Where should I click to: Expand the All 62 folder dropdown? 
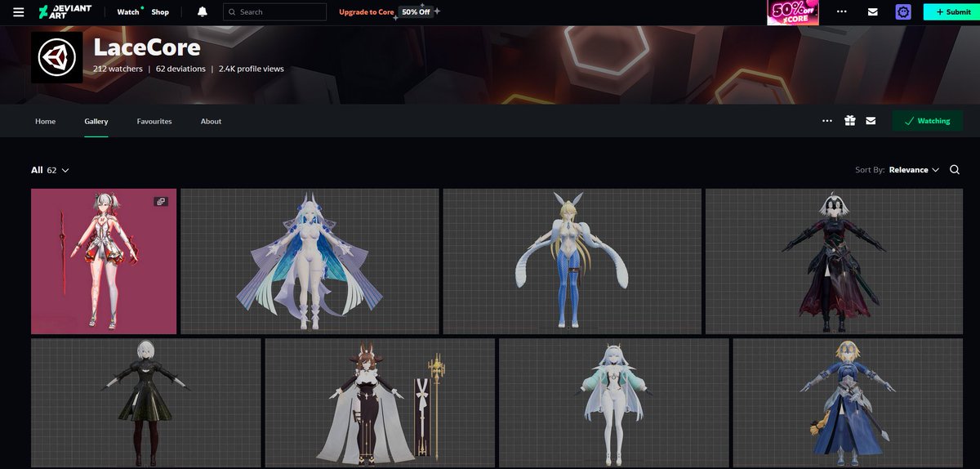50,170
